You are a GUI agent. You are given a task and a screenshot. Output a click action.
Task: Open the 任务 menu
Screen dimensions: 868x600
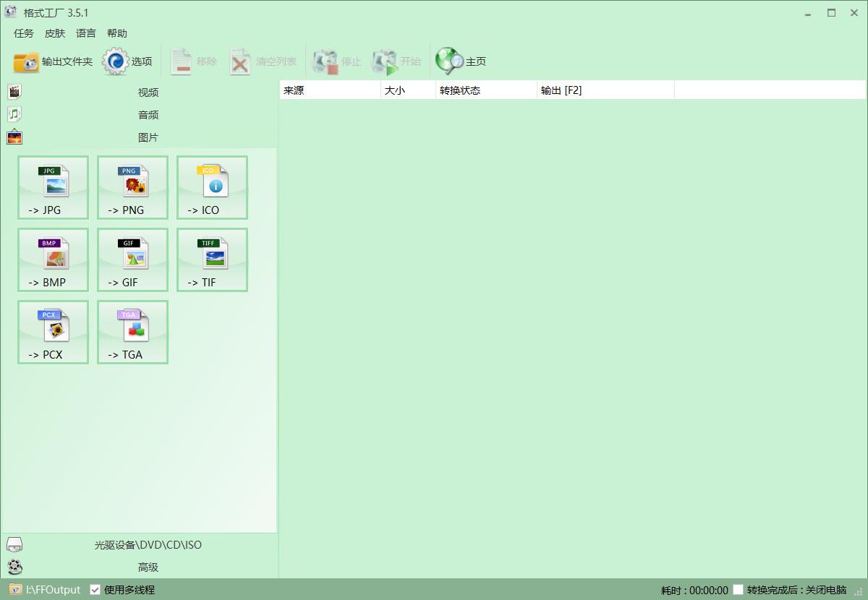(24, 33)
